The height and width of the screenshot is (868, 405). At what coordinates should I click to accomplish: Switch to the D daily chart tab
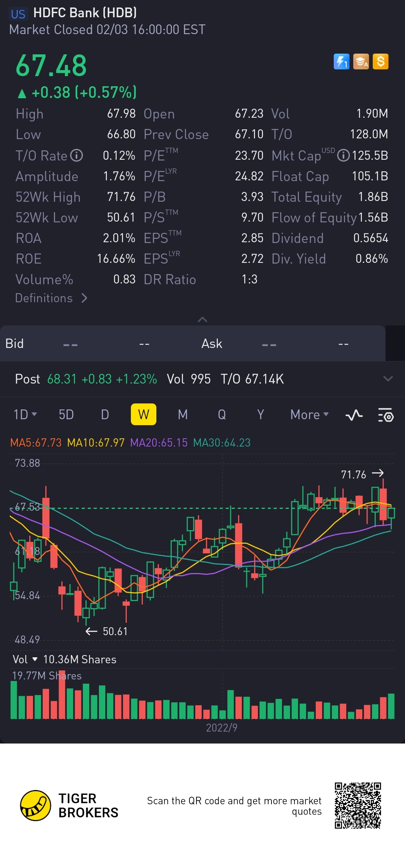tap(105, 415)
